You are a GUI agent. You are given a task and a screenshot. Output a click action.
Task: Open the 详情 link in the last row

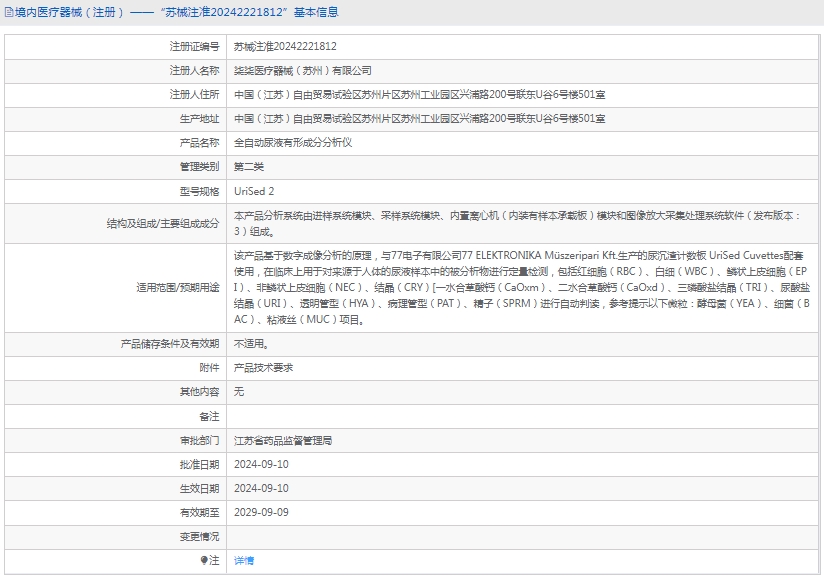pyautogui.click(x=244, y=561)
